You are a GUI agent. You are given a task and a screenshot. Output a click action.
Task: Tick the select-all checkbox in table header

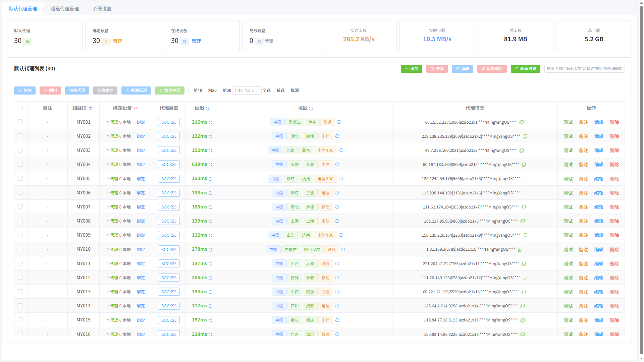pos(20,108)
